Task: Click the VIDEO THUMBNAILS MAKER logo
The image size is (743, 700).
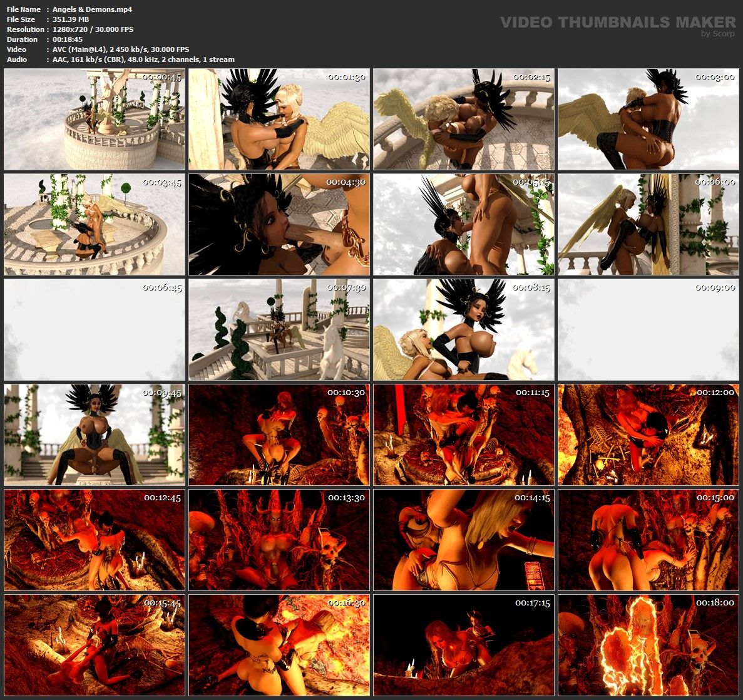Action: tap(617, 21)
